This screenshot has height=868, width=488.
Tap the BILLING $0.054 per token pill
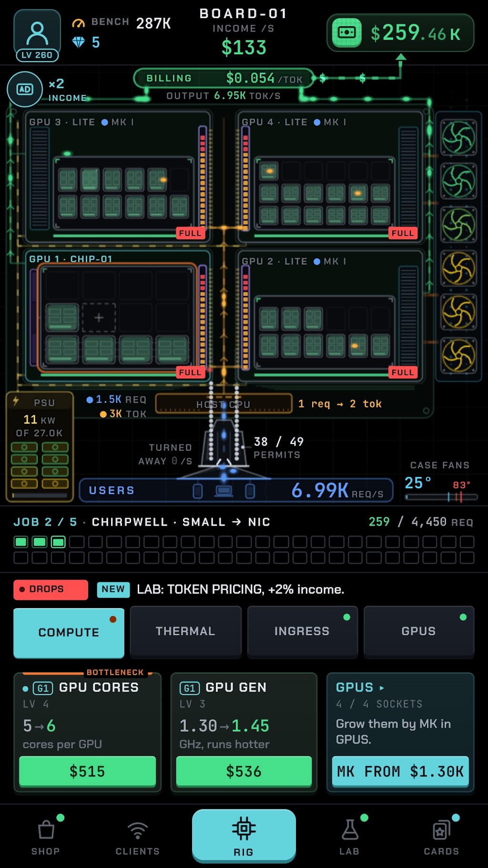(224, 78)
